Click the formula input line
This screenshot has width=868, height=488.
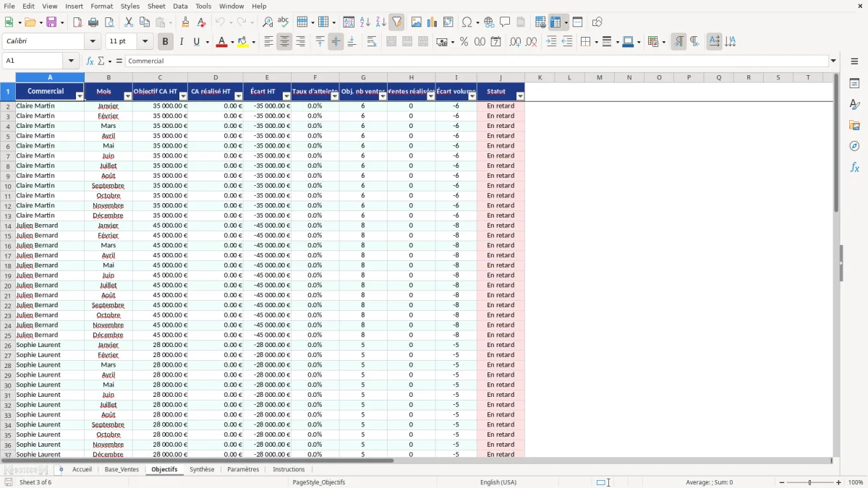point(477,61)
